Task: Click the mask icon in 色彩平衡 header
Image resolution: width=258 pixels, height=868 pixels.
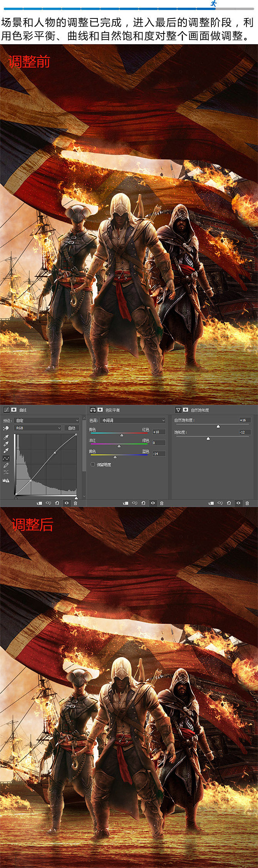Action: [x=100, y=410]
